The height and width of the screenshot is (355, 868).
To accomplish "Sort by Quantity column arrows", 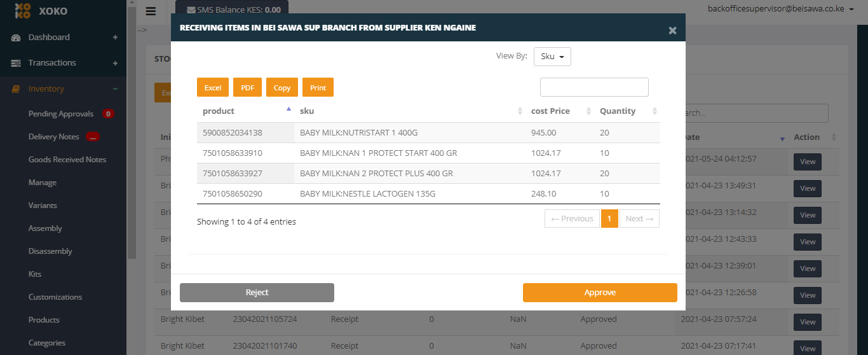I will coord(654,111).
